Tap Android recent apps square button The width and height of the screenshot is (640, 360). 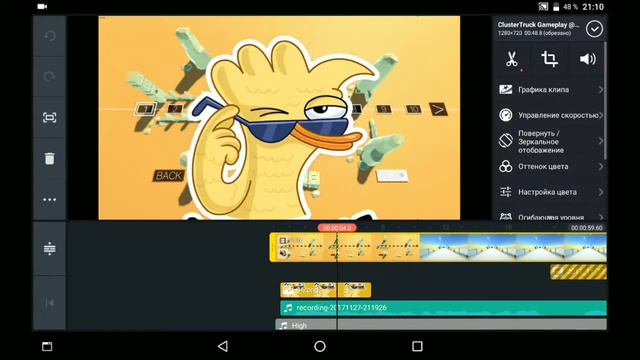click(417, 346)
